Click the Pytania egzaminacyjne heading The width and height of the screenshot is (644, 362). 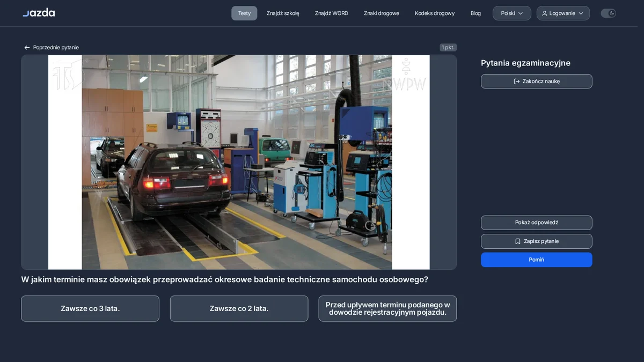coord(525,63)
